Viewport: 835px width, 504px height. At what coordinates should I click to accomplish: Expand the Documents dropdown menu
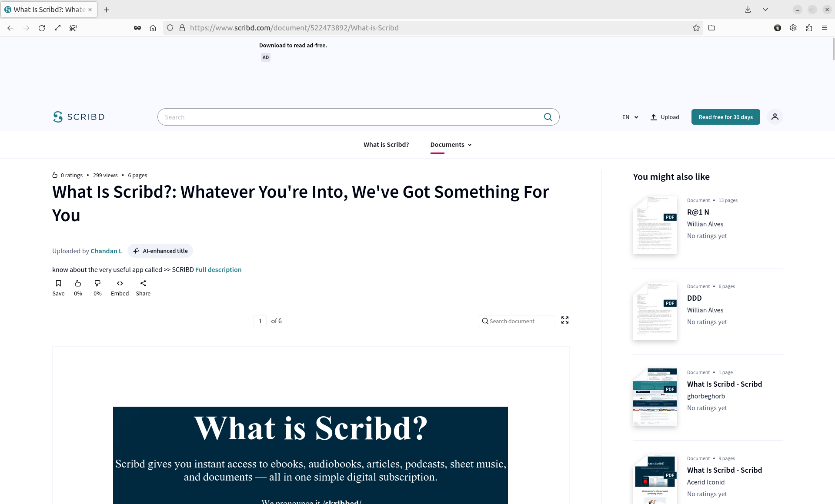coord(451,145)
